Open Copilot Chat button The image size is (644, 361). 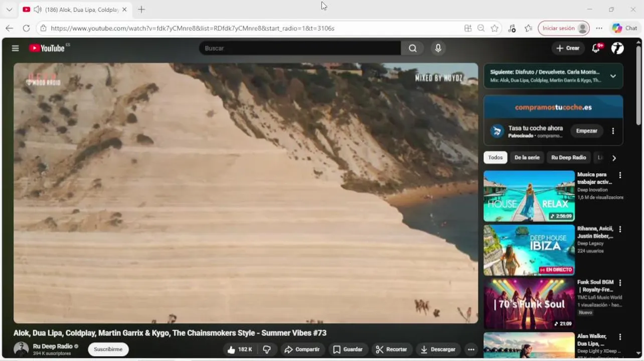click(x=624, y=28)
